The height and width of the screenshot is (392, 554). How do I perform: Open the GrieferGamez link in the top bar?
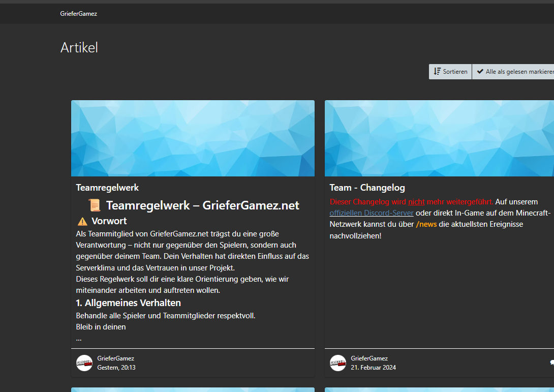click(78, 14)
